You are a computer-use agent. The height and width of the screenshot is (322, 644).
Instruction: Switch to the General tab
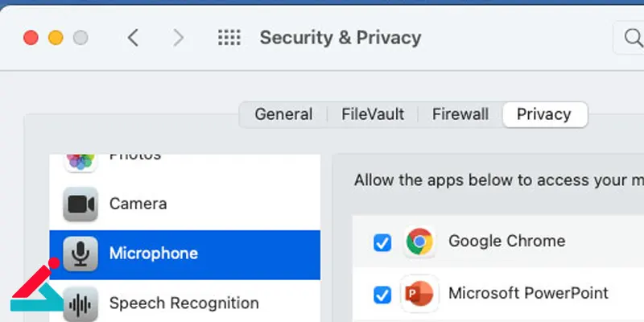tap(283, 114)
